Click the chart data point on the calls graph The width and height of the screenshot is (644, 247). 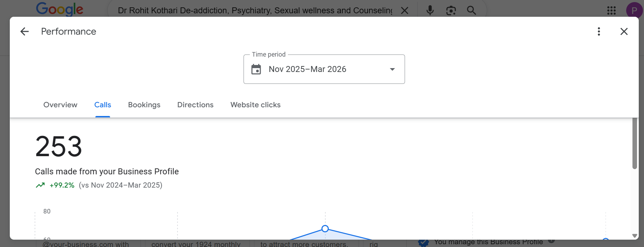[x=325, y=228]
